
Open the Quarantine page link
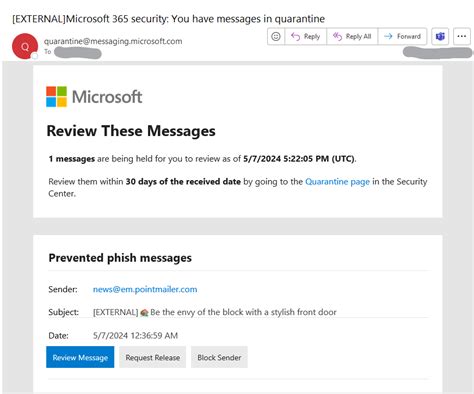click(x=337, y=182)
